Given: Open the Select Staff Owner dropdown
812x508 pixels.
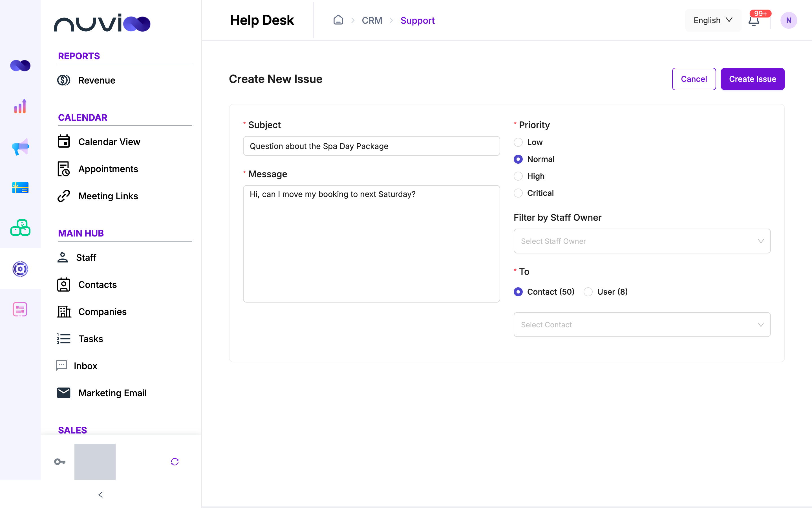Looking at the screenshot, I should pyautogui.click(x=642, y=241).
